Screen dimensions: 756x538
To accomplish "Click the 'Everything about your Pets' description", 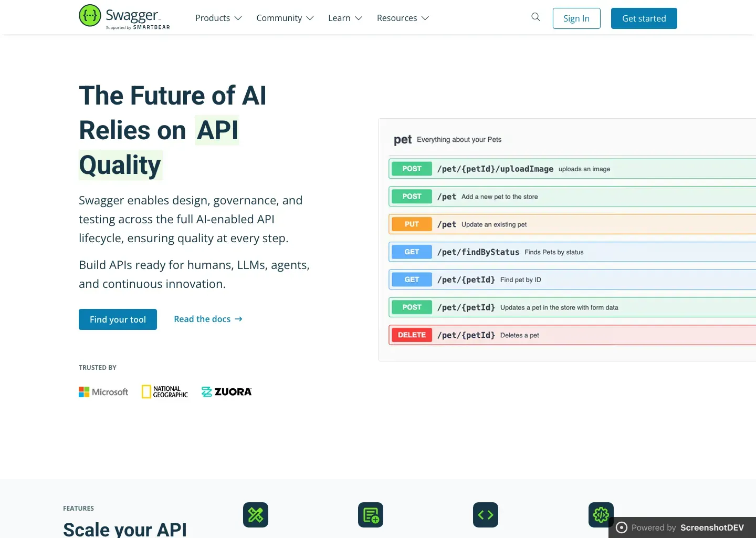I will [x=459, y=140].
